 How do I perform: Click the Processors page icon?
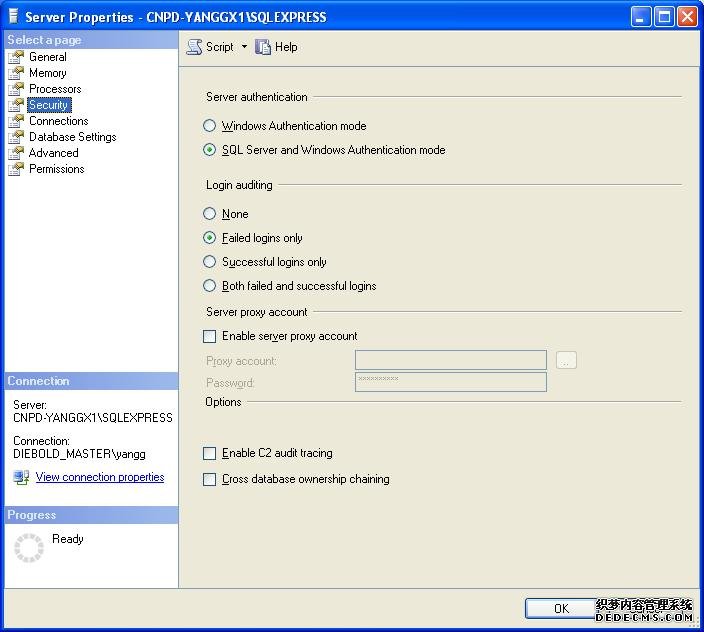tap(16, 89)
